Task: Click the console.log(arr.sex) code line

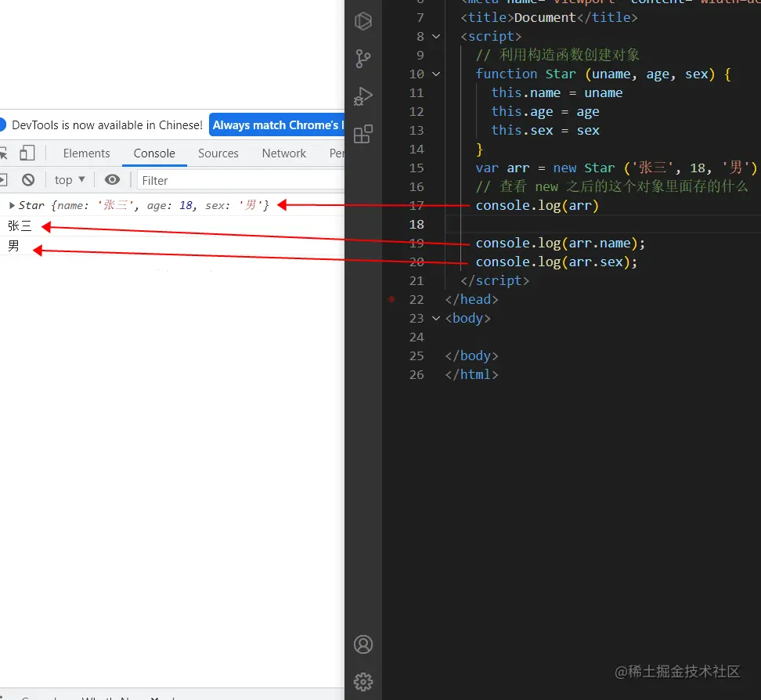Action: tap(556, 262)
